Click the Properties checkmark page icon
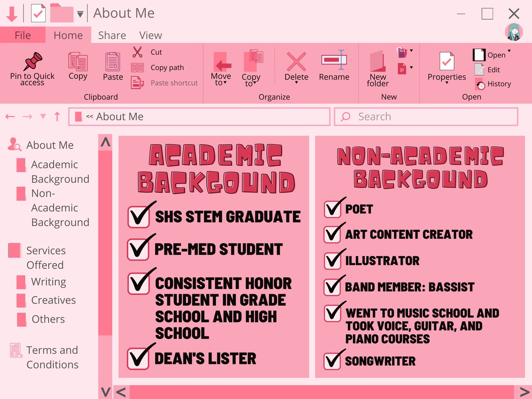The image size is (532, 399). tap(446, 62)
